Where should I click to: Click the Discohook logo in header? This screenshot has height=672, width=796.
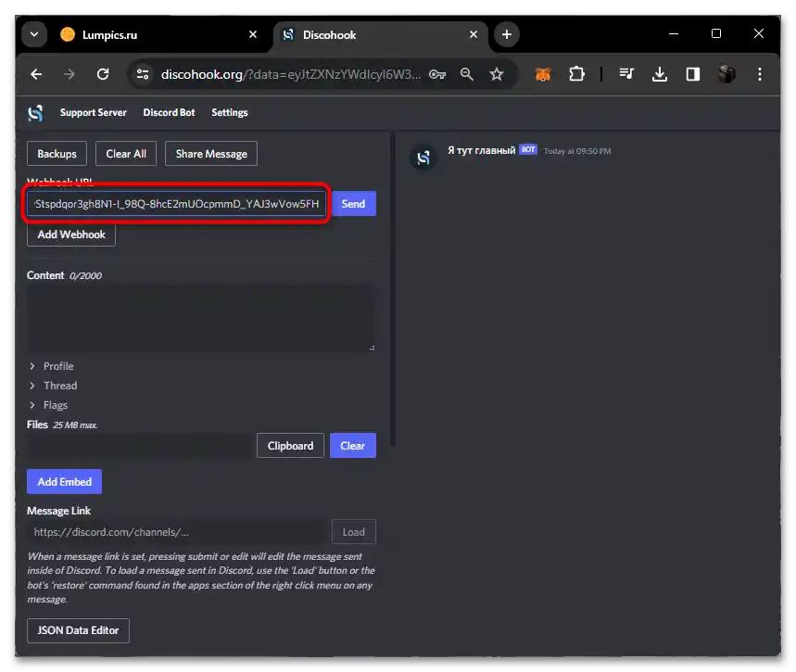35,113
